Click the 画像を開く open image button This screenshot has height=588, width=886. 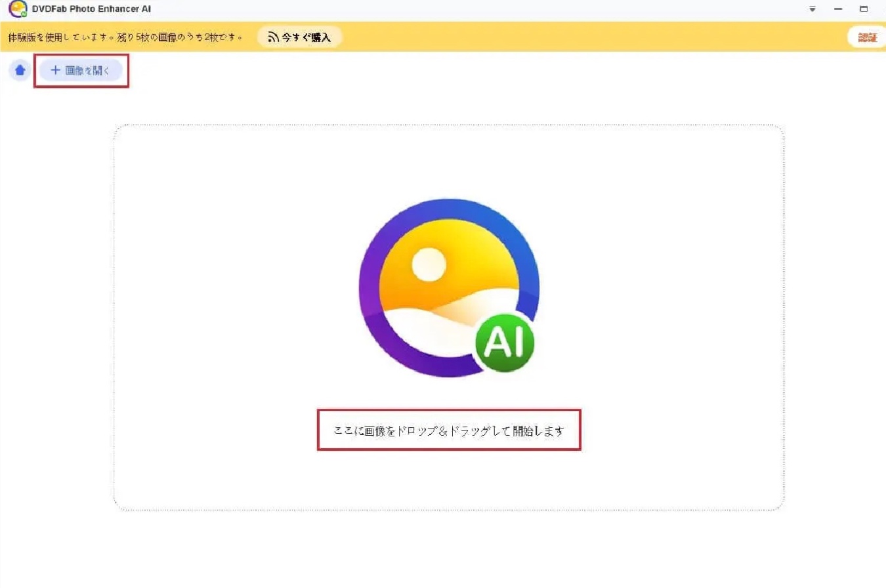point(81,70)
